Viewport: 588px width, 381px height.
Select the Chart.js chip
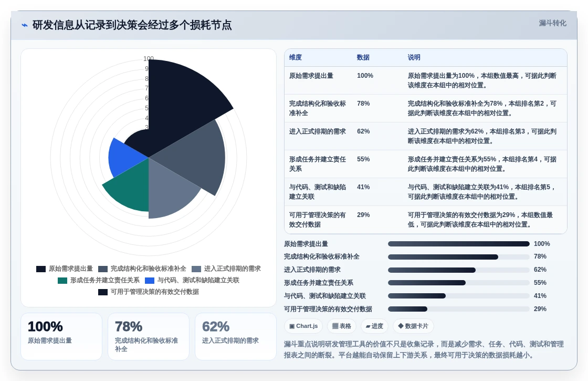tap(303, 326)
